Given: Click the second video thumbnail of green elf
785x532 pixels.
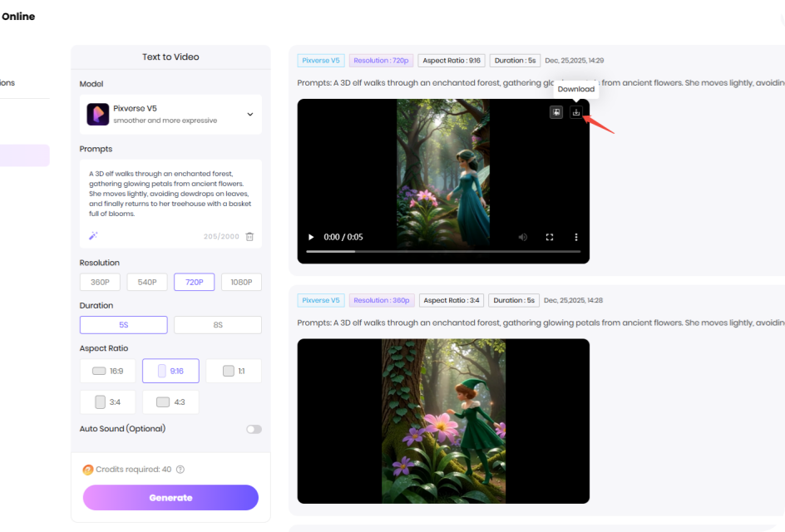Looking at the screenshot, I should [x=443, y=421].
